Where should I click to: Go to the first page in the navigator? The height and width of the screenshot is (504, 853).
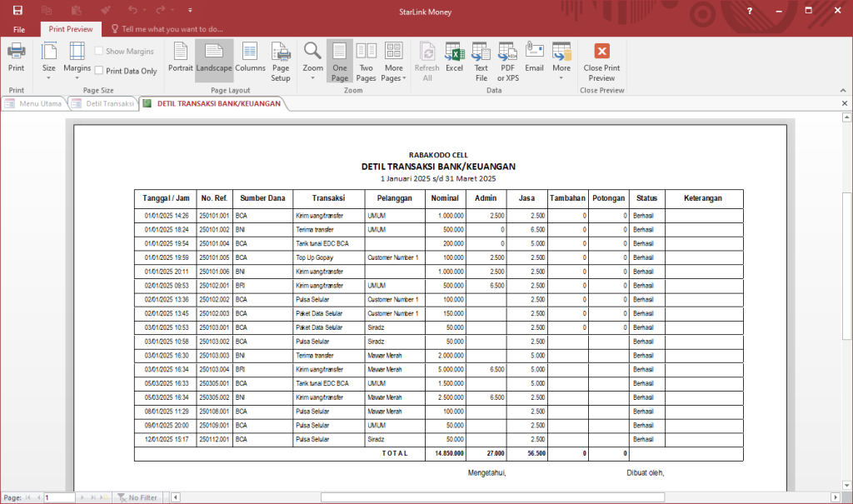tap(27, 497)
